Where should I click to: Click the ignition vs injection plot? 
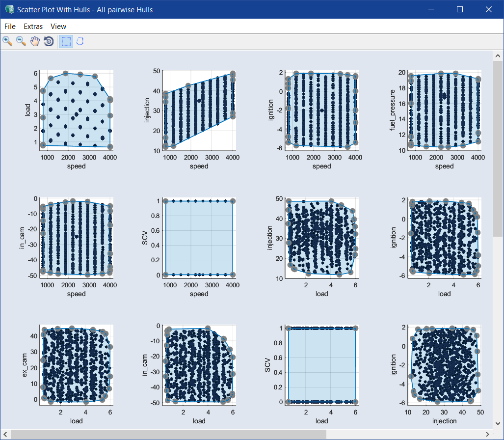click(x=445, y=365)
